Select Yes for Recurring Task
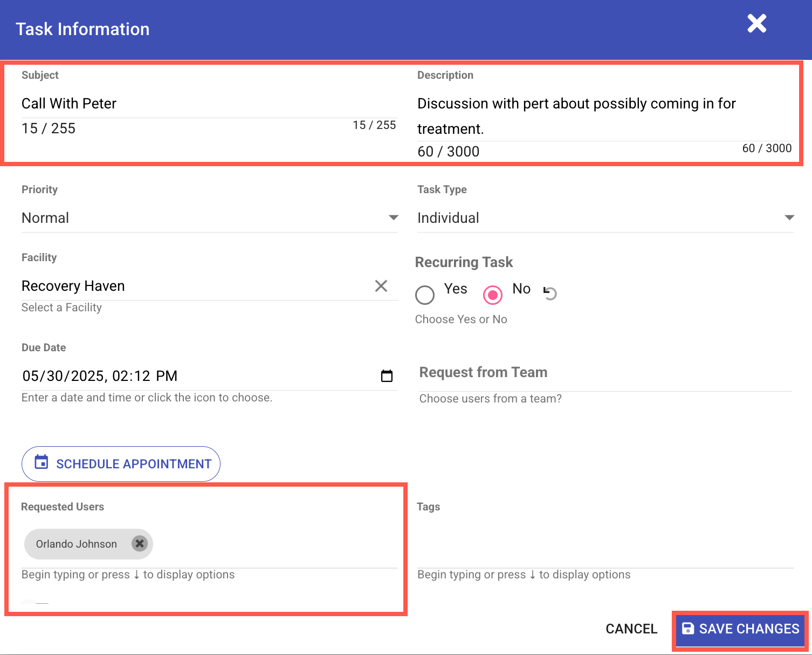The image size is (812, 655). (425, 295)
